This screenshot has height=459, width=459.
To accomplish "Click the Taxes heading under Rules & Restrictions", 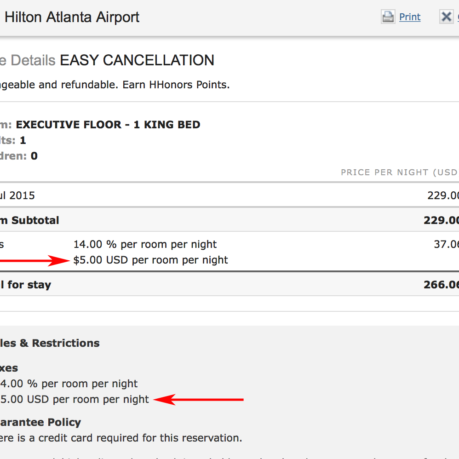I will click(x=9, y=368).
